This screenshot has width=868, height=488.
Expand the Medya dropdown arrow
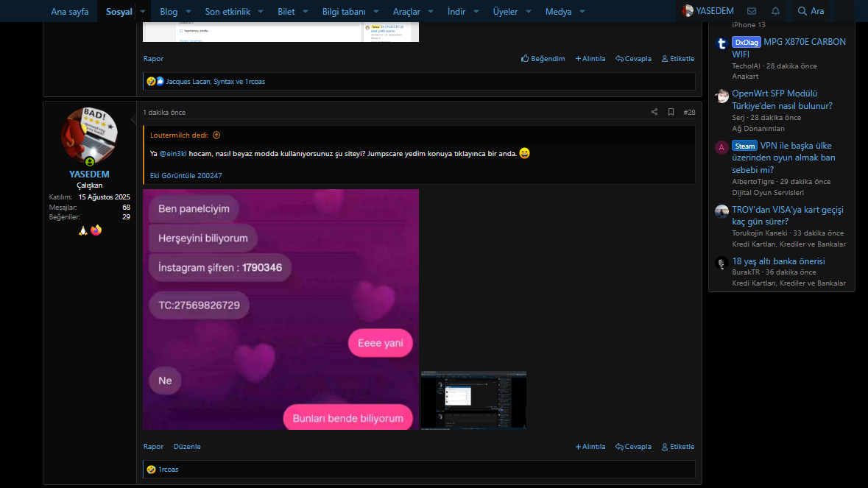[582, 11]
